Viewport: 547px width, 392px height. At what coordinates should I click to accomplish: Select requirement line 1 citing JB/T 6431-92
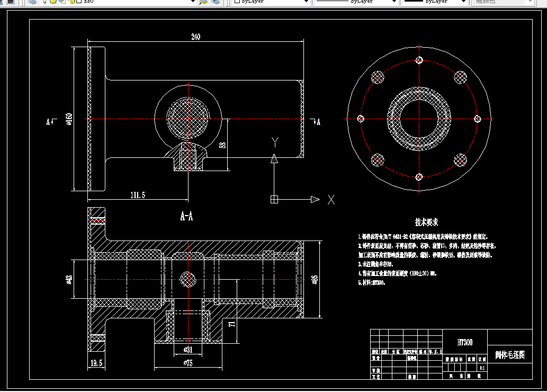(x=423, y=237)
